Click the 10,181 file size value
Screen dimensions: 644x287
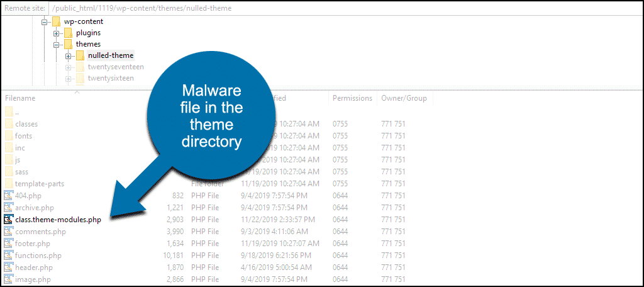click(x=174, y=256)
